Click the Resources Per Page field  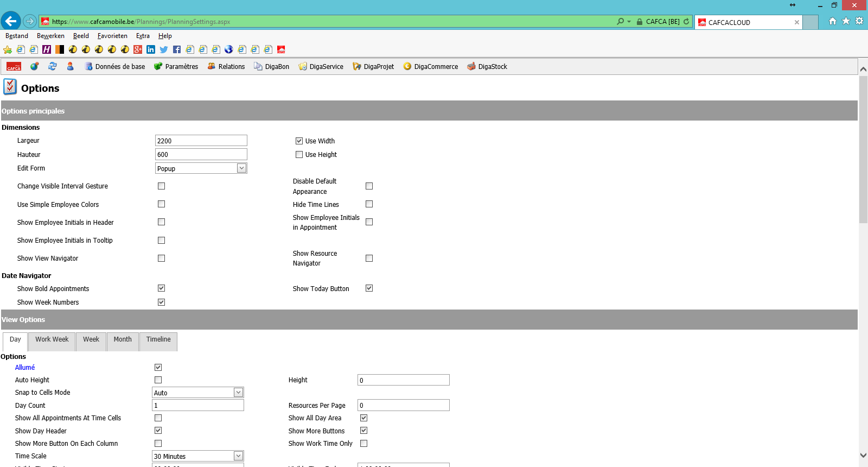point(404,405)
